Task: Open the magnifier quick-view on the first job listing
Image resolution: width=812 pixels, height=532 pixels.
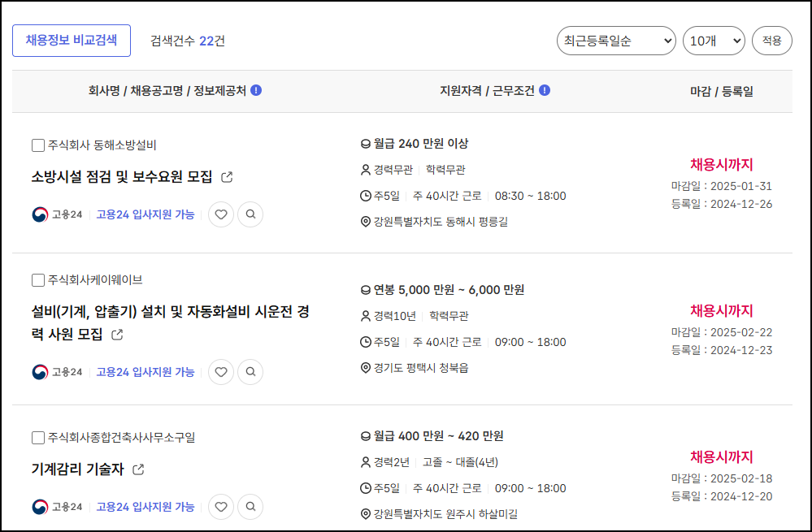Action: [x=251, y=214]
